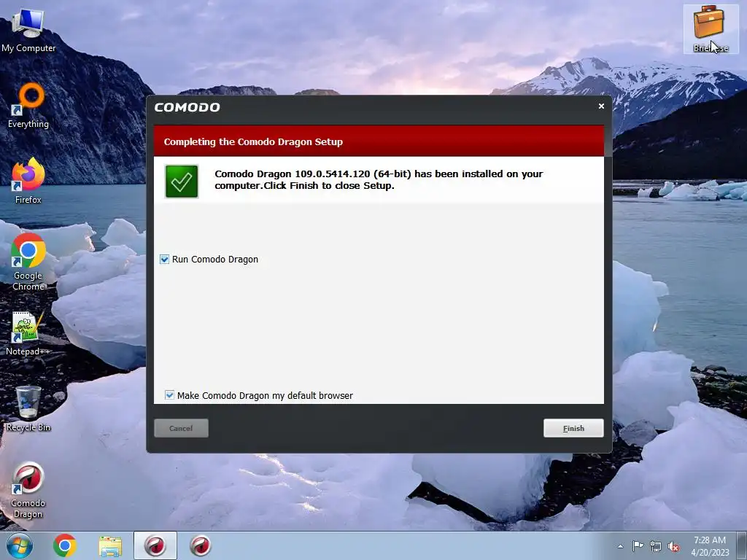Click the installed version message text
747x560 pixels.
pyautogui.click(x=379, y=179)
